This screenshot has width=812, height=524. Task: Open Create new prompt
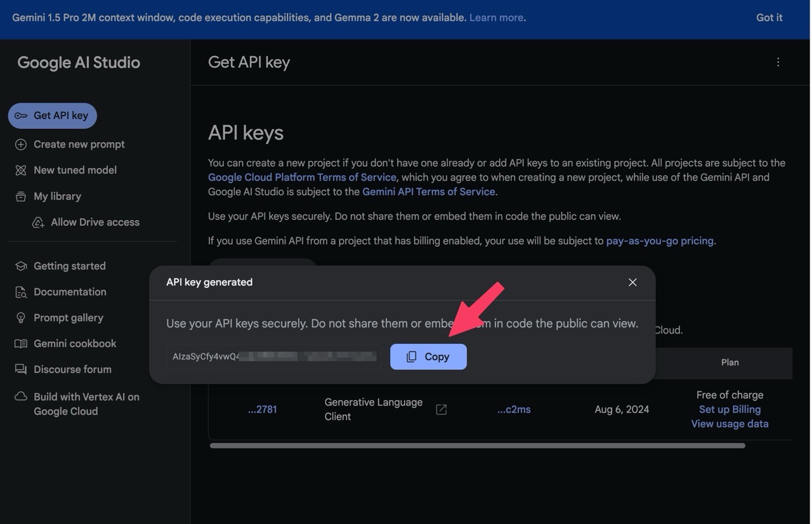pyautogui.click(x=79, y=145)
